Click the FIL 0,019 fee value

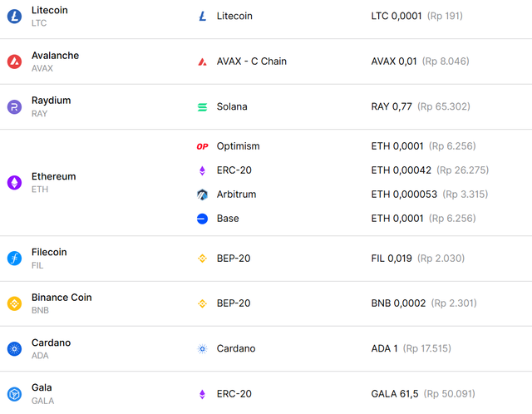point(392,259)
